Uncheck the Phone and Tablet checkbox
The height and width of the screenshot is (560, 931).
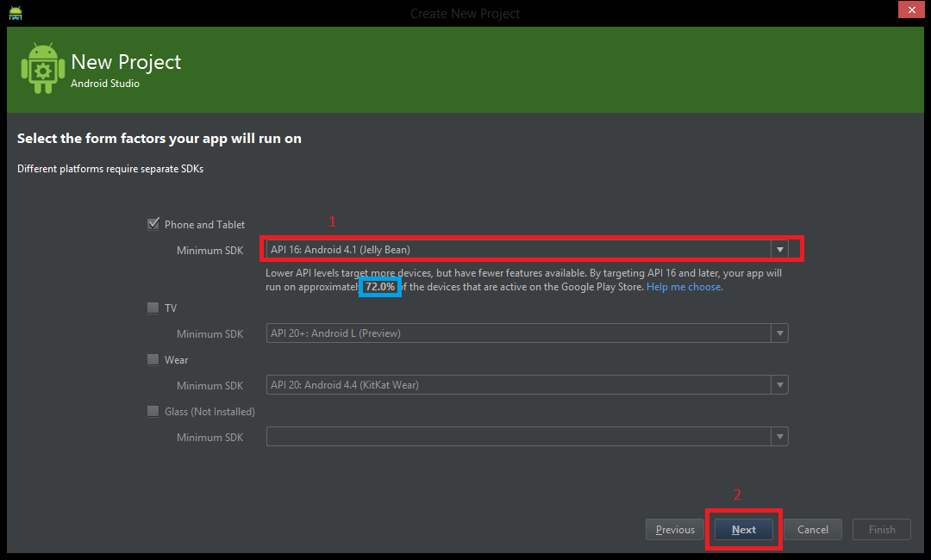(x=153, y=224)
